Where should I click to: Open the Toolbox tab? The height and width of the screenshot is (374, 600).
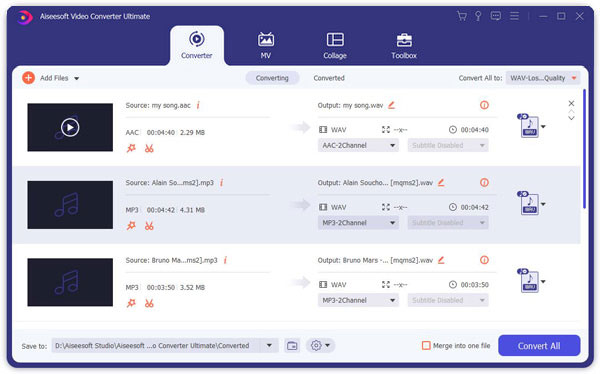pyautogui.click(x=404, y=46)
